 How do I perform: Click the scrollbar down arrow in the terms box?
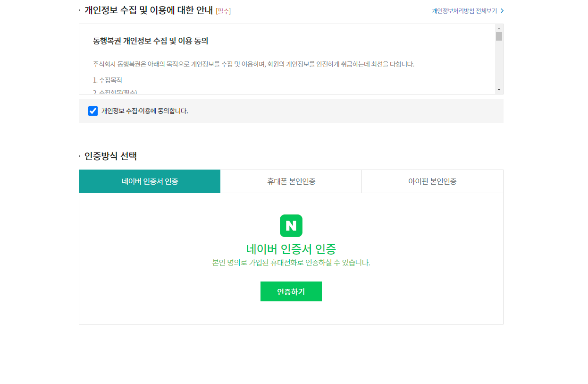[x=499, y=90]
